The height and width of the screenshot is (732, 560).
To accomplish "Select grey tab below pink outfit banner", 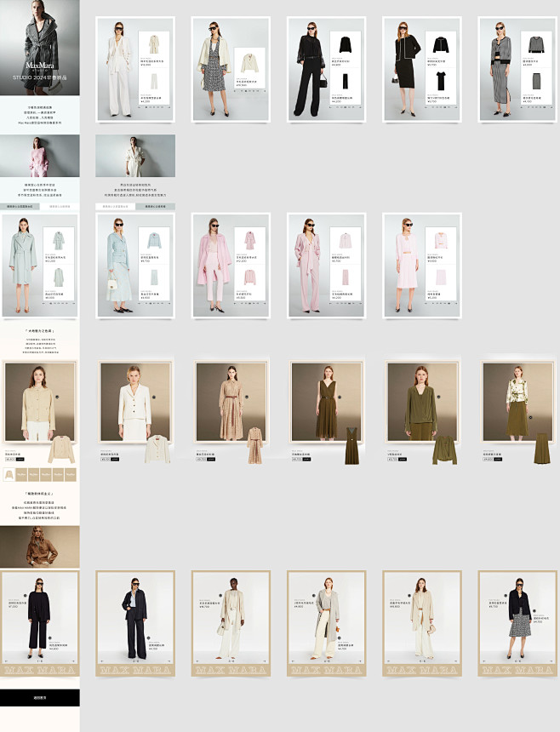I will [x=20, y=206].
